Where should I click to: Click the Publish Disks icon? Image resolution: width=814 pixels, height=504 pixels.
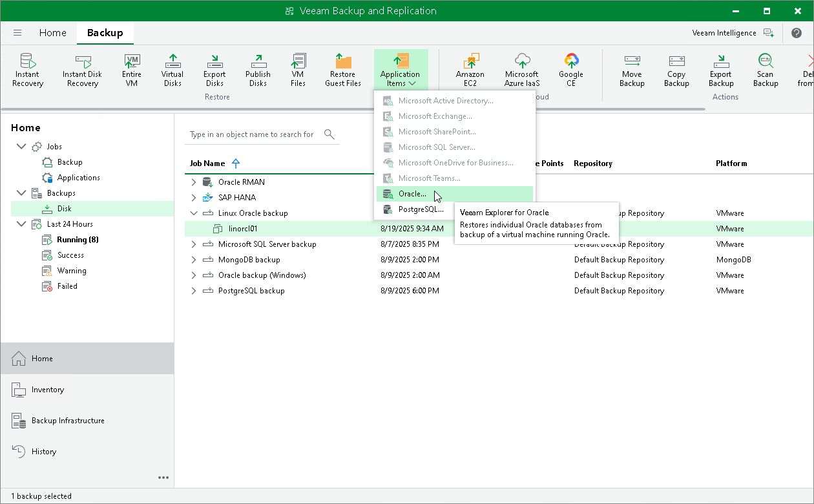tap(258, 69)
